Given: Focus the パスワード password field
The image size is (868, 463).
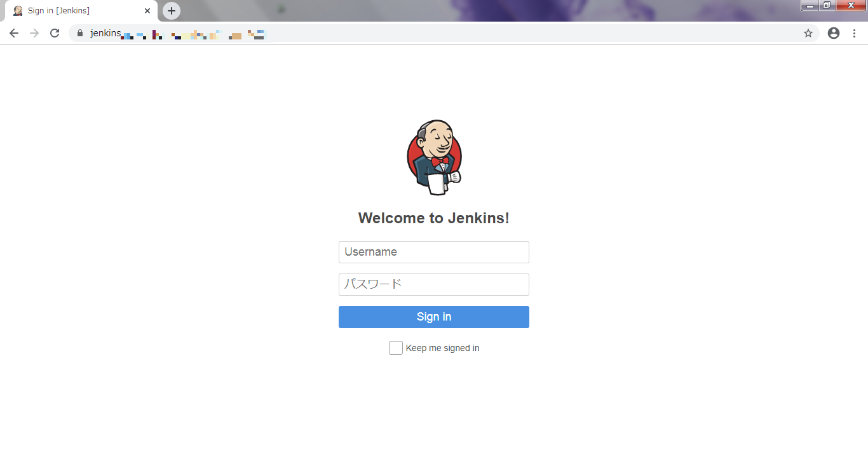Looking at the screenshot, I should click(x=434, y=284).
